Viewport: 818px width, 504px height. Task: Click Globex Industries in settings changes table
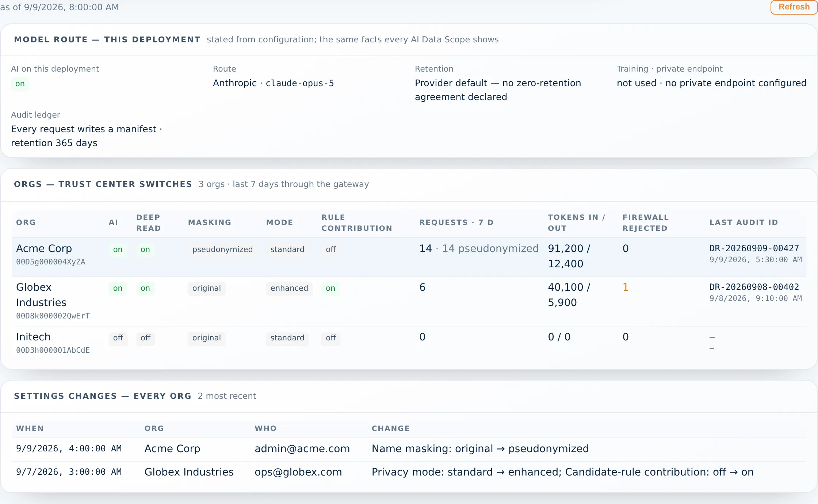coord(189,472)
